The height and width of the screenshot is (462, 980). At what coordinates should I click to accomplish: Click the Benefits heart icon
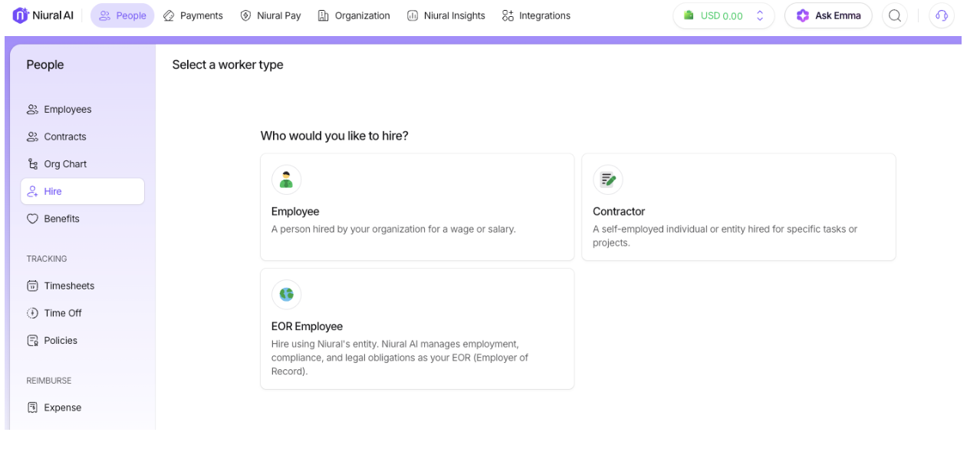coord(32,219)
